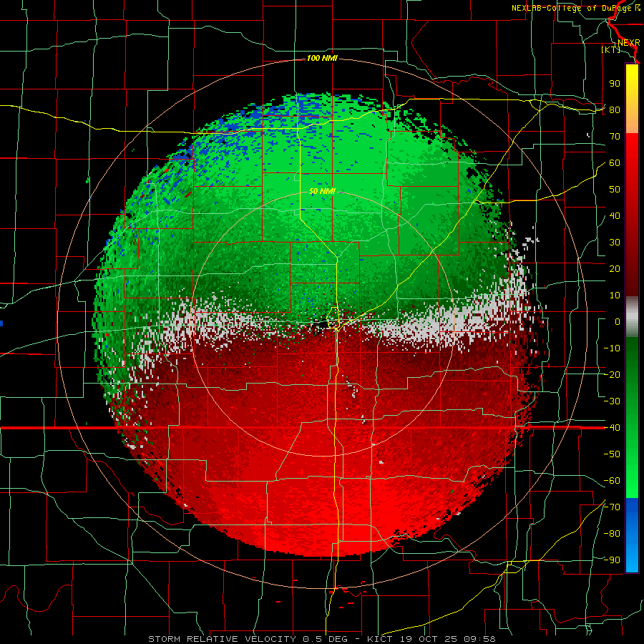Click the gray zero-velocity color bar segment
Viewport: 644px width, 644px height.
tap(632, 317)
